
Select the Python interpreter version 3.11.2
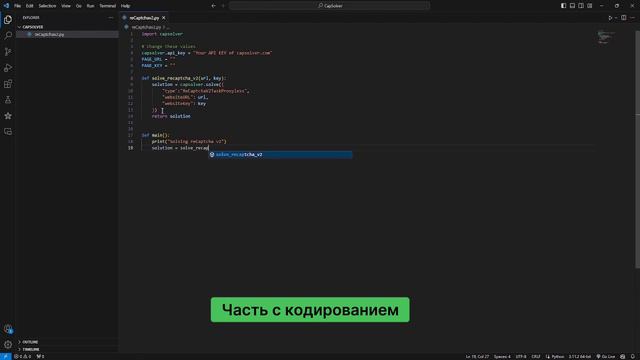580,356
